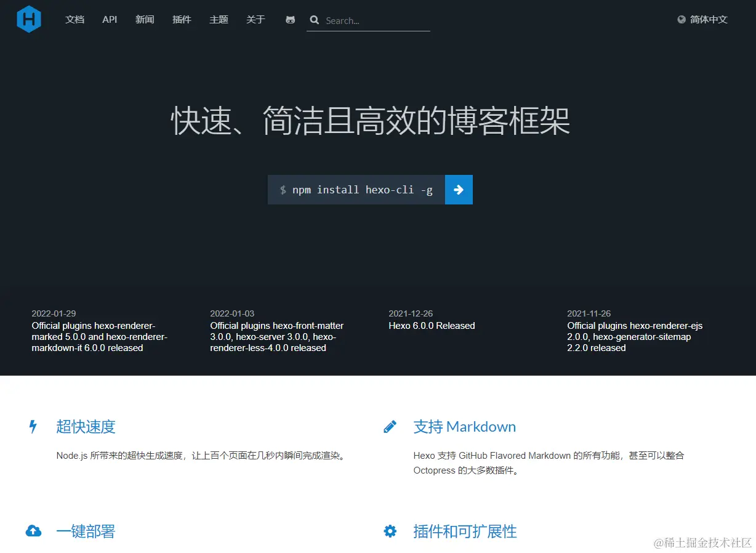
Task: Click the GitHub Flavored Markdown description text
Action: coord(549,463)
